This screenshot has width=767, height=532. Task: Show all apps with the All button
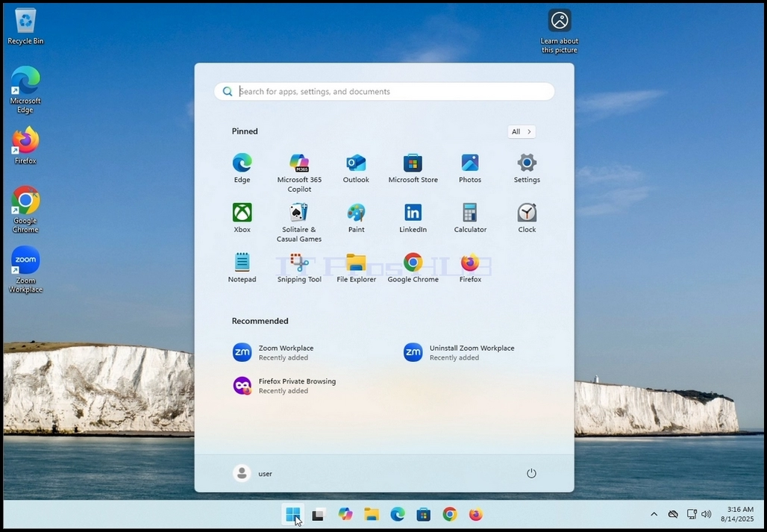coord(521,131)
